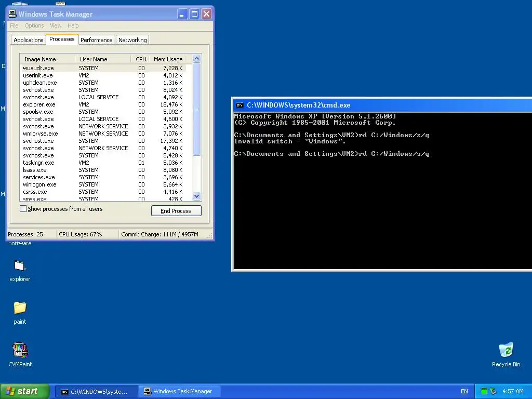Sort by Mem Usage column header
Viewport: 532px width, 399px height.
(x=168, y=59)
